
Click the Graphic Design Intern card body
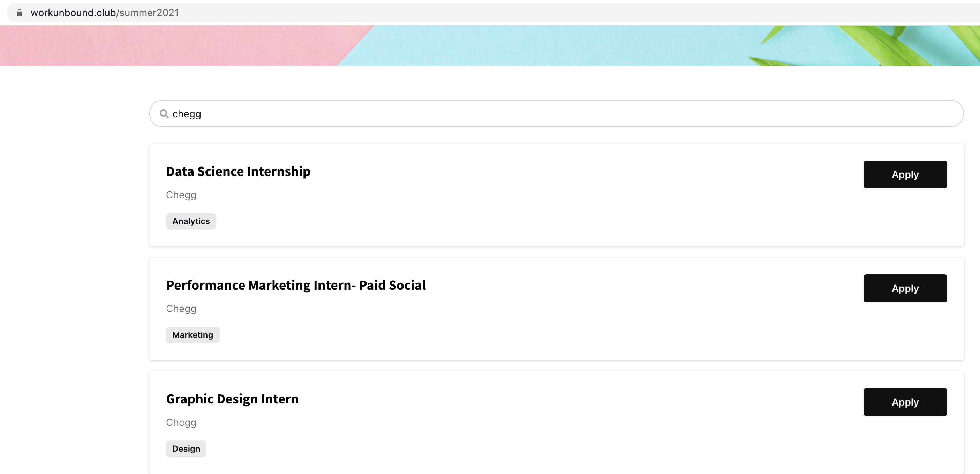(x=556, y=423)
